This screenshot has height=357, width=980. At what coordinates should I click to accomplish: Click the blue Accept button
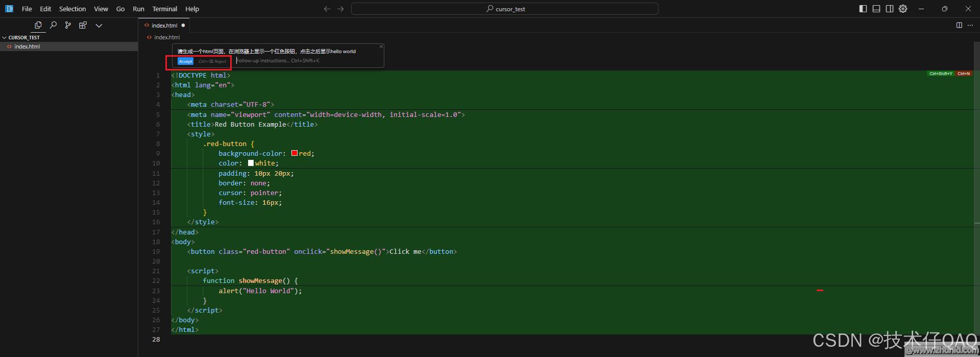(185, 61)
